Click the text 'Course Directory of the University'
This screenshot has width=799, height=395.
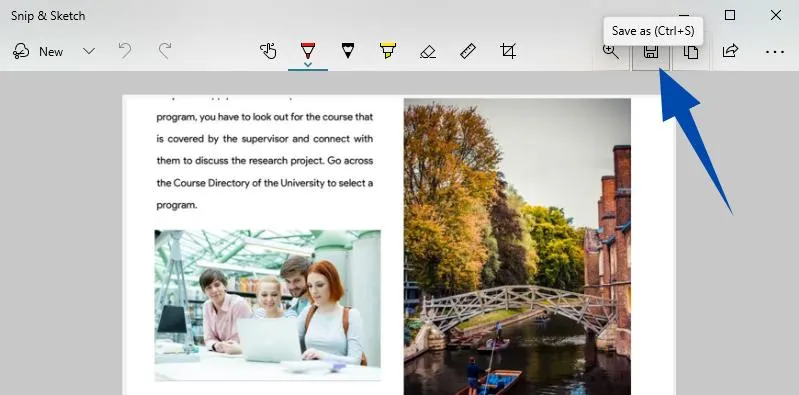pos(249,182)
